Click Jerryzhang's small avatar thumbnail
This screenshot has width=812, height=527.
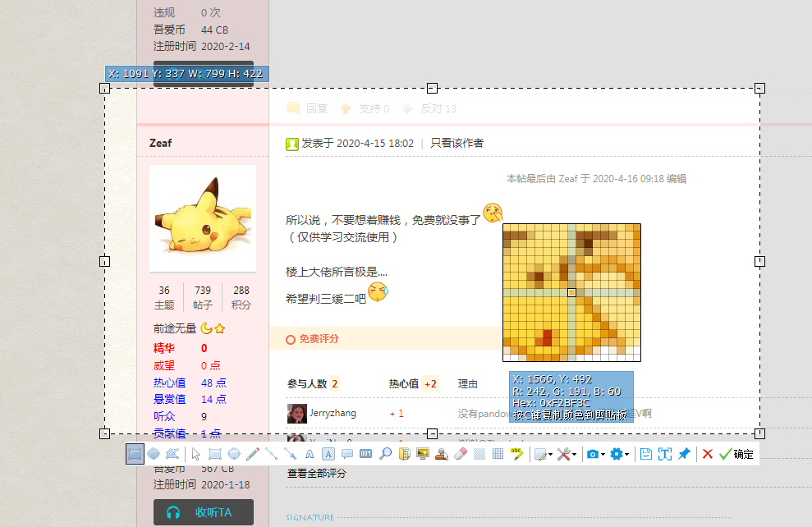[x=296, y=414]
